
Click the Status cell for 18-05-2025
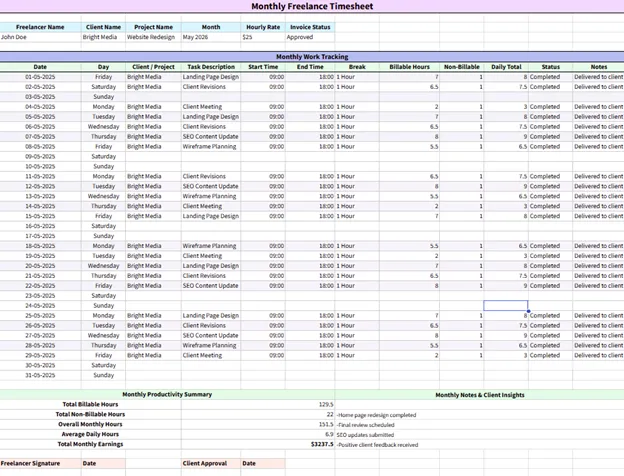point(551,246)
